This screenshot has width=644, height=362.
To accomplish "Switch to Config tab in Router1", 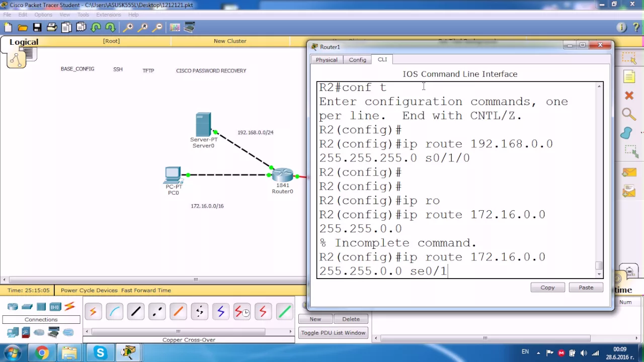I will pos(358,60).
